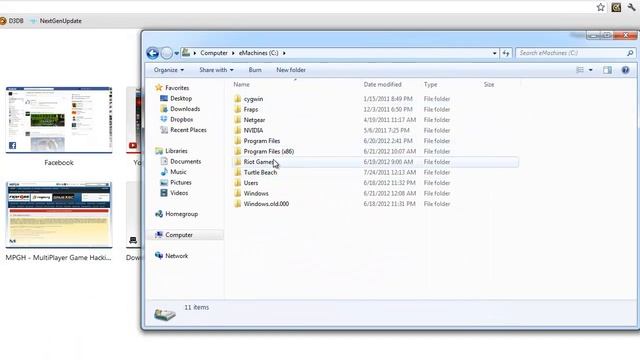
Task: Click eMachines (C:) in the address breadcrumb
Action: [x=259, y=53]
